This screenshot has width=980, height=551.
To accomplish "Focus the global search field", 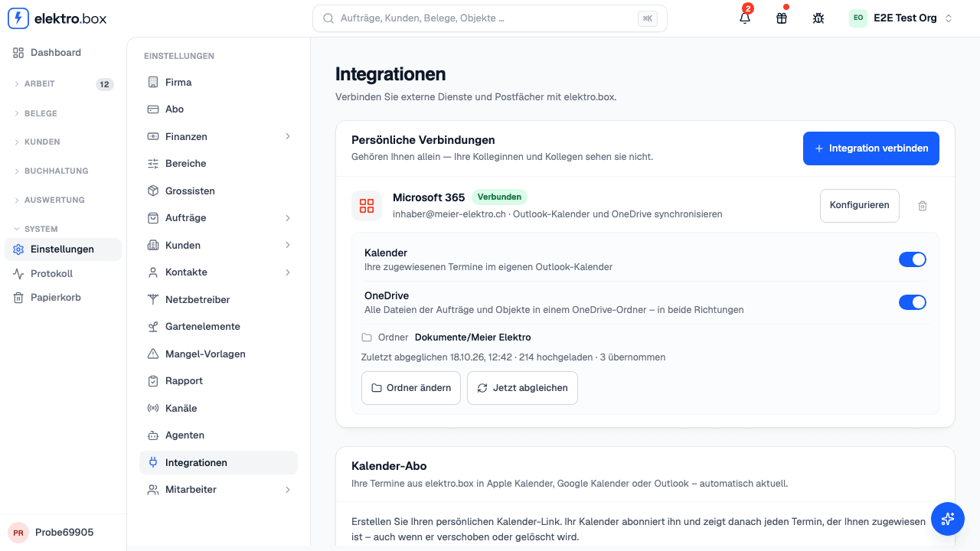I will [x=490, y=18].
